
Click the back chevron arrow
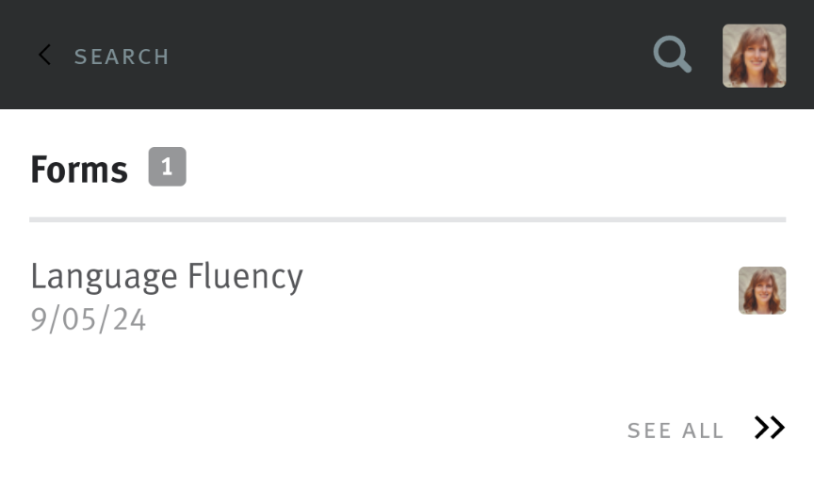[44, 56]
